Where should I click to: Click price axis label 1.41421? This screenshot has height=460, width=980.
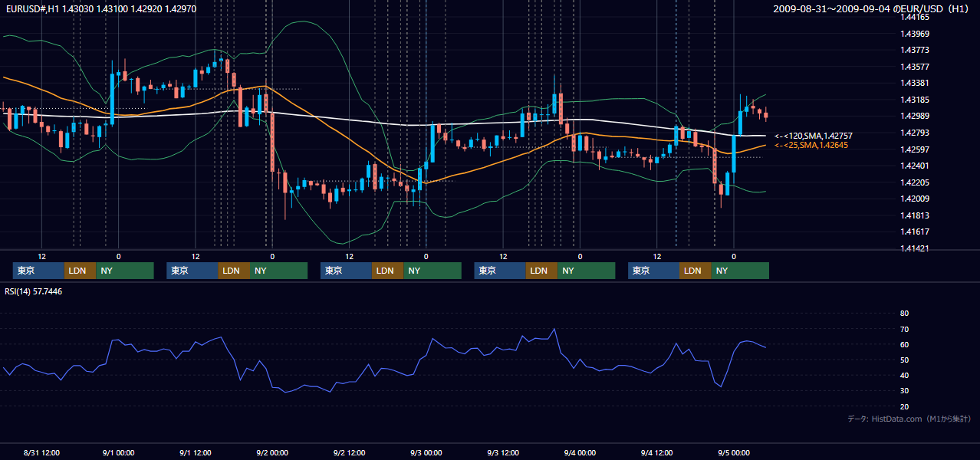914,248
